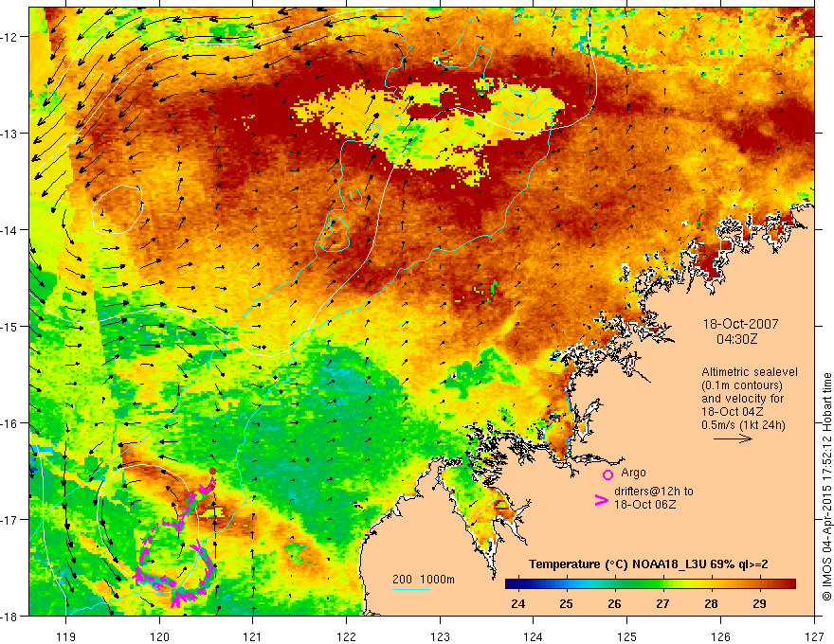Image resolution: width=834 pixels, height=644 pixels.
Task: Click the 'drifters@12h to' legend text
Action: pos(654,492)
